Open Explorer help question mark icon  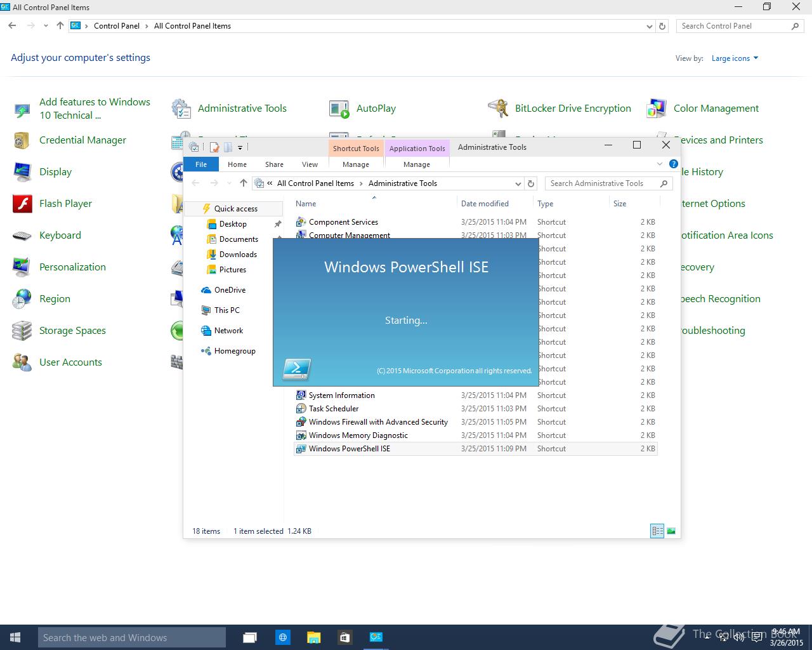pyautogui.click(x=674, y=164)
